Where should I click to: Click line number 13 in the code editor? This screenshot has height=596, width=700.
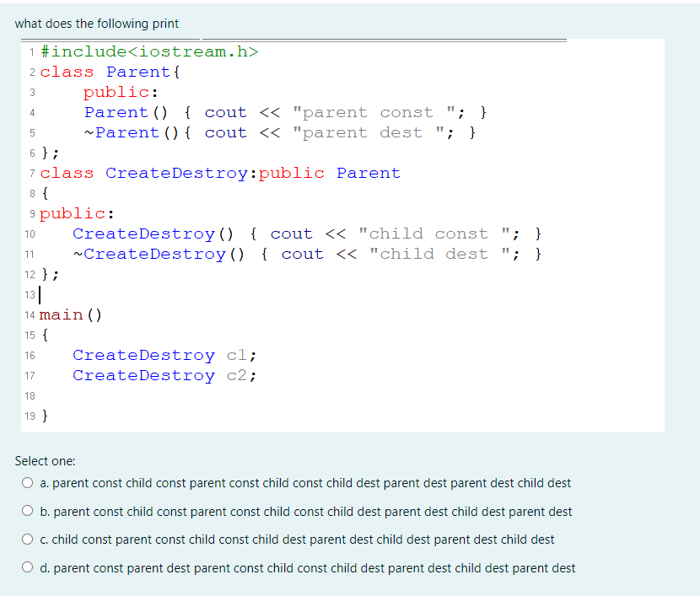[30, 294]
